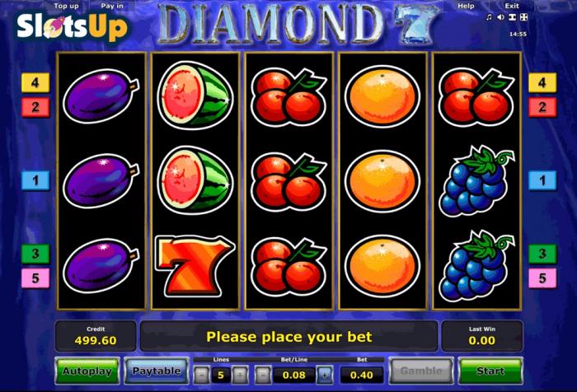Increase Bet/Line with plus button
577x392 pixels.
coord(325,375)
